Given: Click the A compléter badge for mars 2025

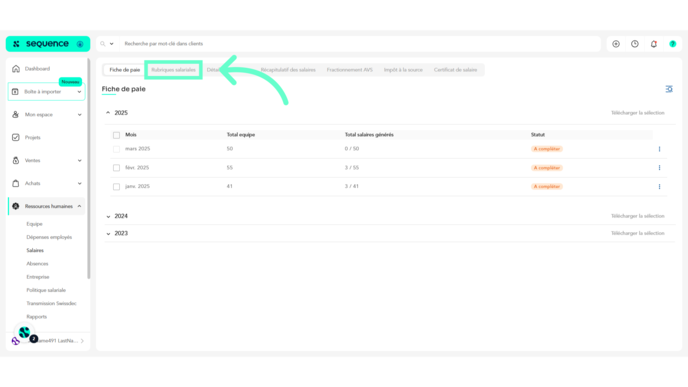Looking at the screenshot, I should point(547,149).
